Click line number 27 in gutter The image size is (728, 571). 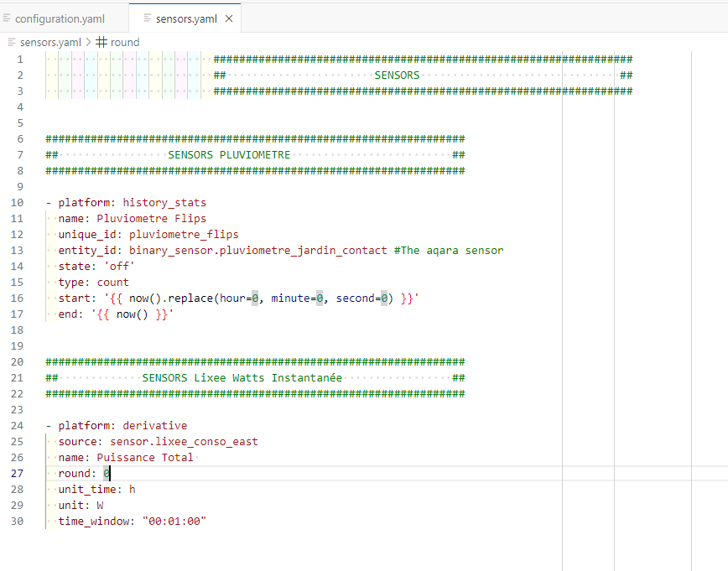coord(17,474)
